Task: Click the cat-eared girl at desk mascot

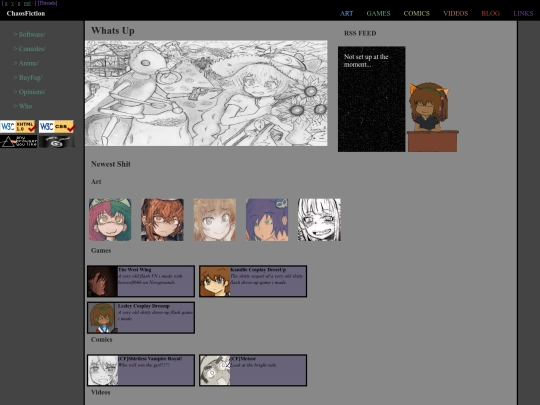Action: pyautogui.click(x=433, y=117)
